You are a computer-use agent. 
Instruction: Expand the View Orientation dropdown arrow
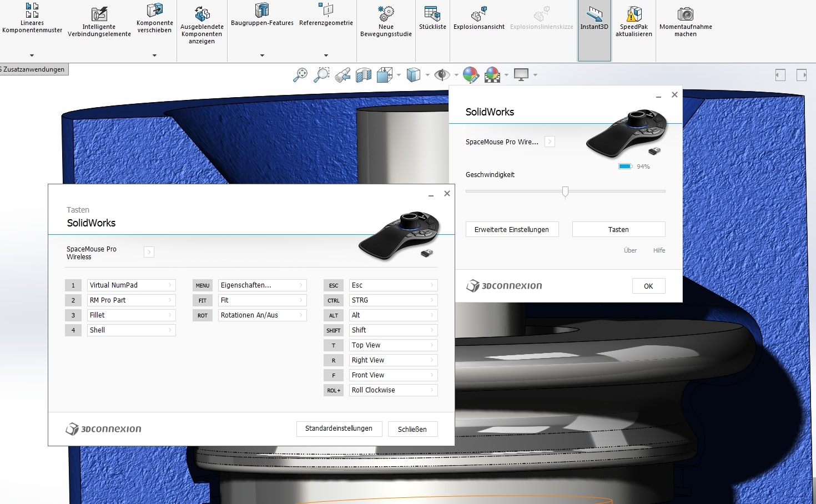pos(399,75)
